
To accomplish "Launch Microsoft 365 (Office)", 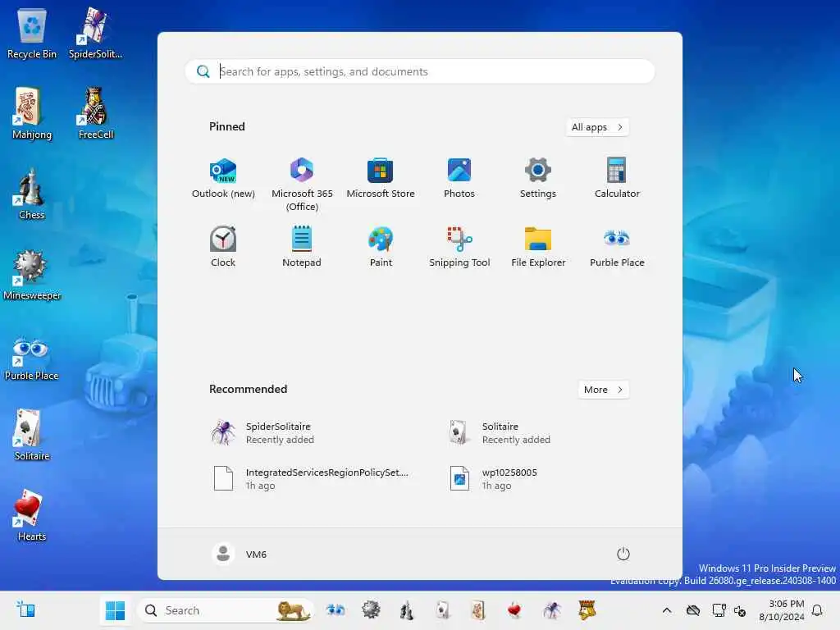I will [x=302, y=185].
